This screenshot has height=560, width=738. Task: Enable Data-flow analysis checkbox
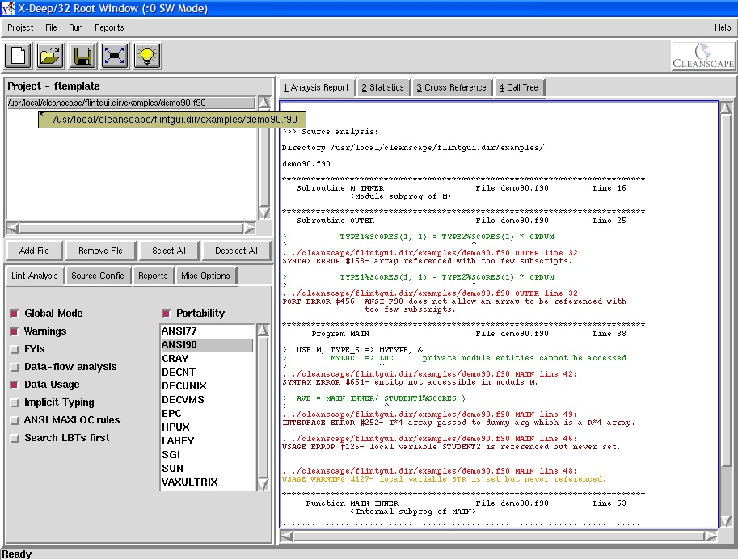(x=15, y=367)
